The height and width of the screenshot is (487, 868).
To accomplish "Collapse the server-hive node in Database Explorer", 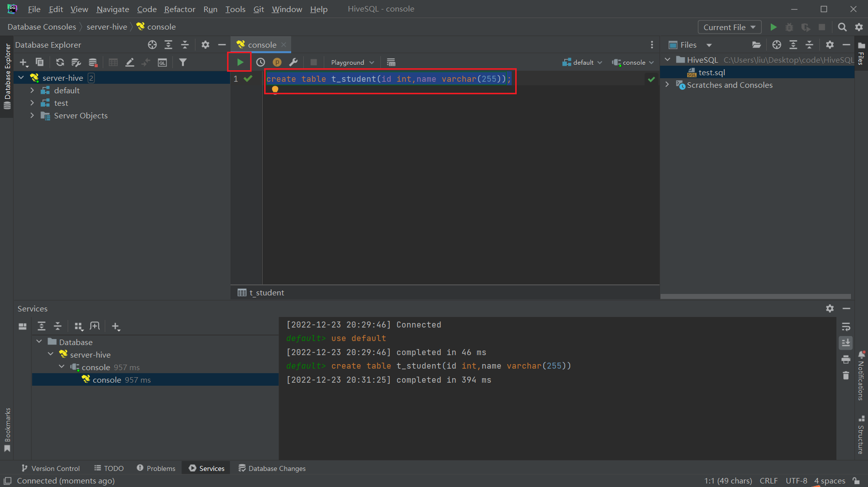I will click(21, 78).
